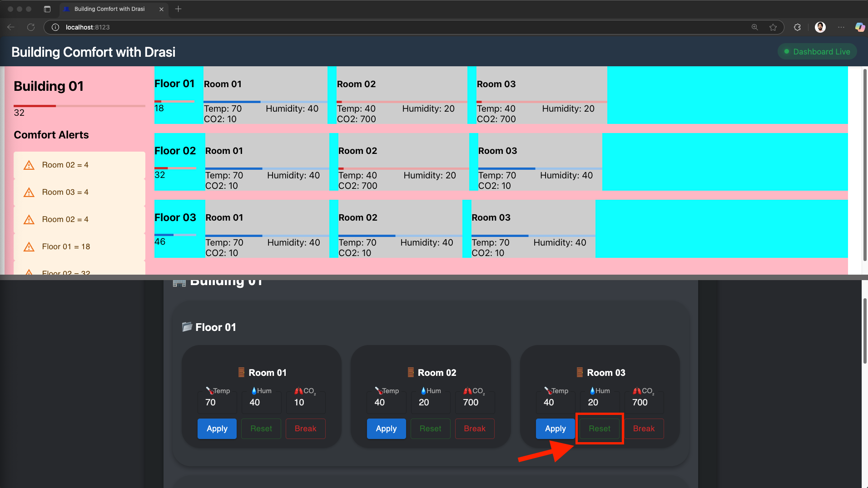Image resolution: width=868 pixels, height=488 pixels.
Task: Click the localhost address bar
Action: pyautogui.click(x=363, y=27)
